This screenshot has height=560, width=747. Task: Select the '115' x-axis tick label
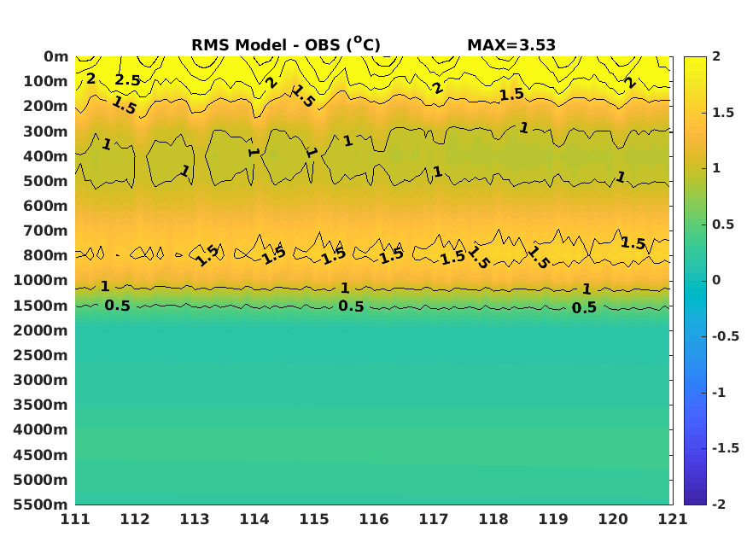coord(314,519)
